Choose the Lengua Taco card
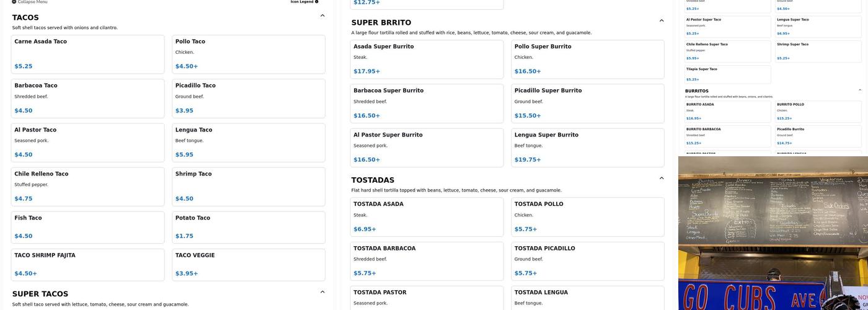The width and height of the screenshot is (868, 310). pyautogui.click(x=248, y=142)
